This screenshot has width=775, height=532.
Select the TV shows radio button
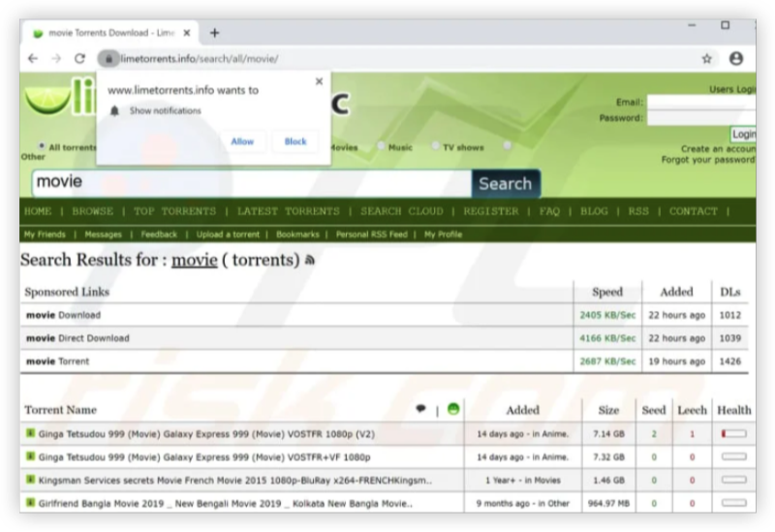(x=435, y=146)
